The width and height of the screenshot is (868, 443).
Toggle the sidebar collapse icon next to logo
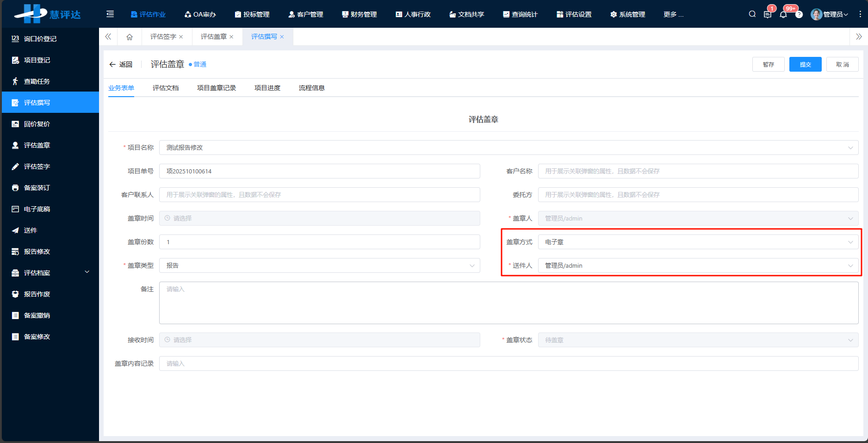pyautogui.click(x=110, y=14)
